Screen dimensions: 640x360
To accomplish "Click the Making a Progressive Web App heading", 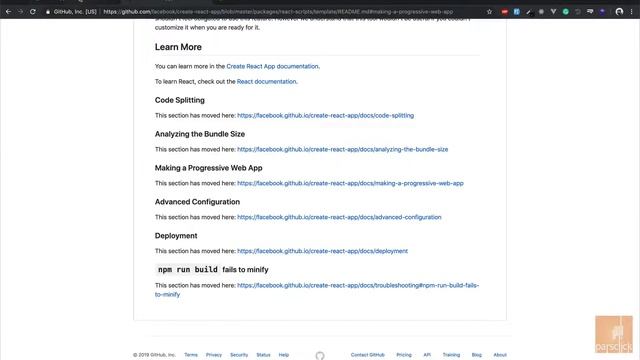I will [209, 168].
